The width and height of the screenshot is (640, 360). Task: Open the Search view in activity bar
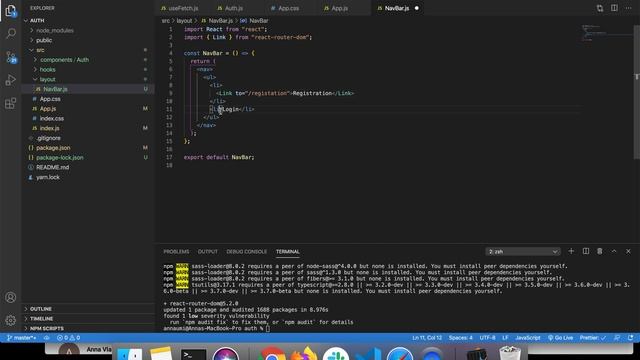pyautogui.click(x=11, y=33)
